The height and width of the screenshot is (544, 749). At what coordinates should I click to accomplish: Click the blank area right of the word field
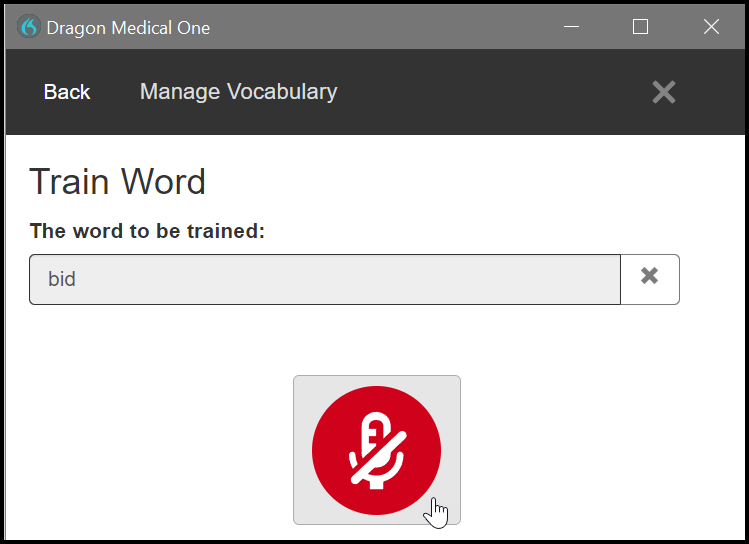[x=712, y=279]
